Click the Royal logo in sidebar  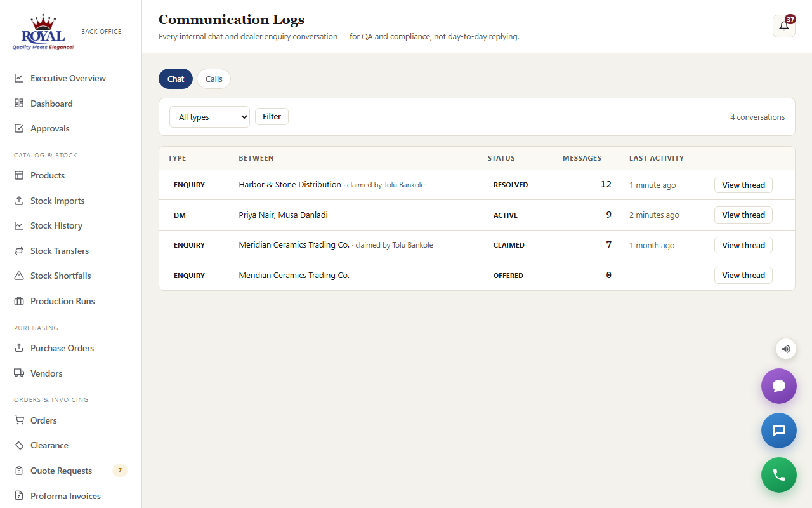click(x=43, y=32)
